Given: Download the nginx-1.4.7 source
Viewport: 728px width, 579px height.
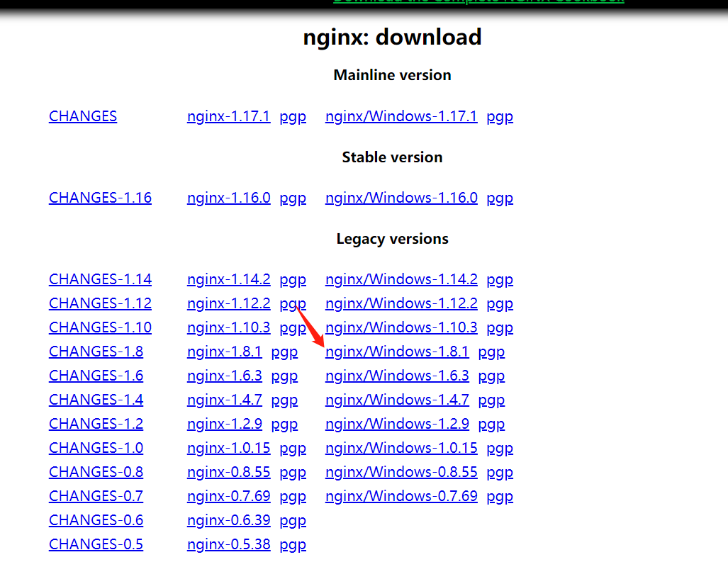Looking at the screenshot, I should (x=224, y=400).
